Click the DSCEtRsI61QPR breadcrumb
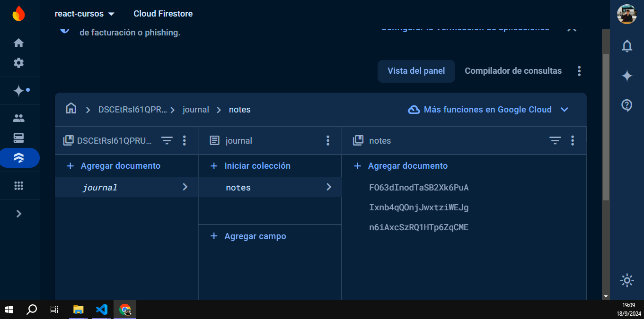This screenshot has height=319, width=644. point(132,110)
